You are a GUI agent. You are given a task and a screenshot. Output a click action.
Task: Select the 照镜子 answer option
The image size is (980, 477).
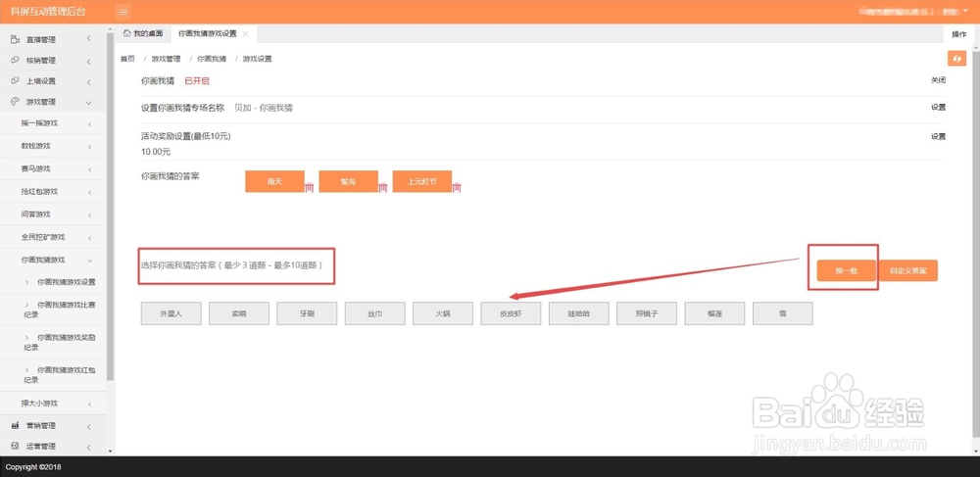coord(647,314)
